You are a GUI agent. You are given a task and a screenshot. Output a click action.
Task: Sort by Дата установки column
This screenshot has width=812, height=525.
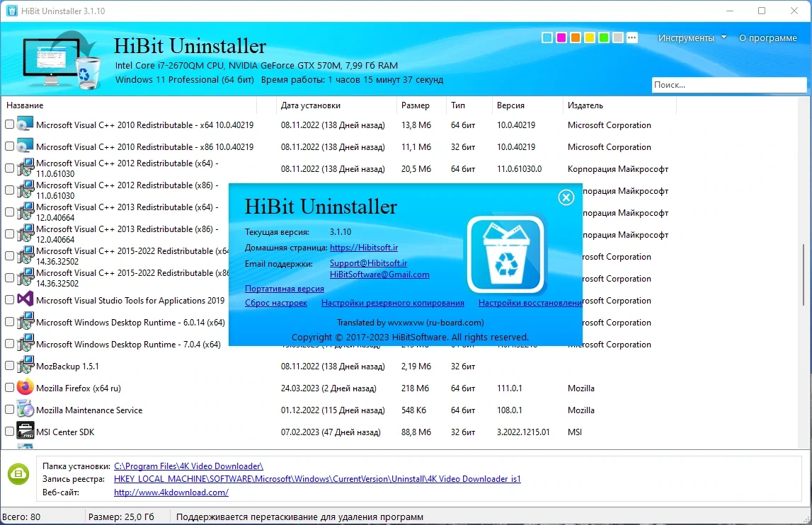point(336,105)
